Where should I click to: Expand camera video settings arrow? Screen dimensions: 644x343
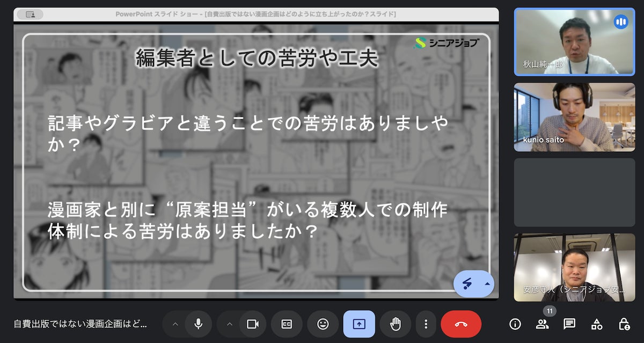click(x=229, y=324)
